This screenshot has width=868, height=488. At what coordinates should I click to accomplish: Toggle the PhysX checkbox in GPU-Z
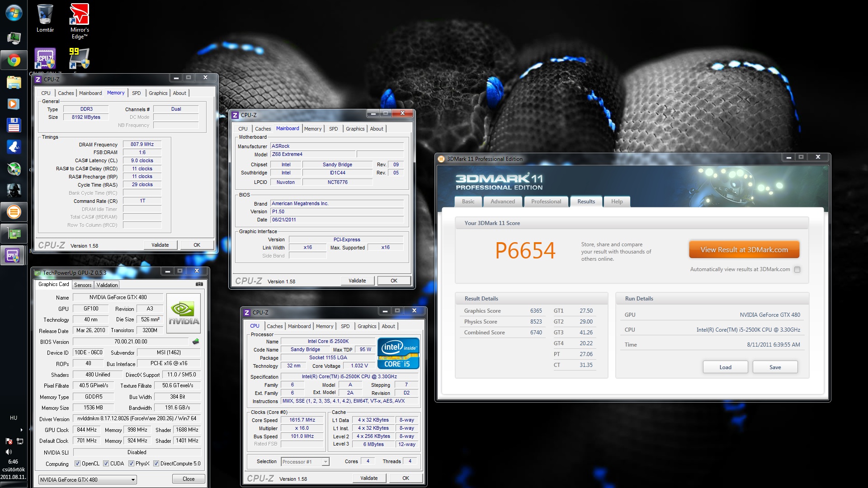click(131, 464)
